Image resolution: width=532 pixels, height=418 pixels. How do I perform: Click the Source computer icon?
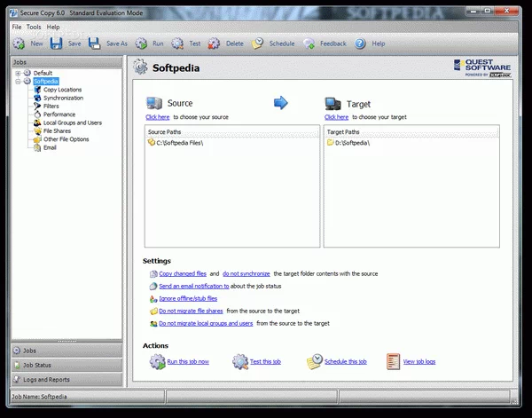[154, 103]
